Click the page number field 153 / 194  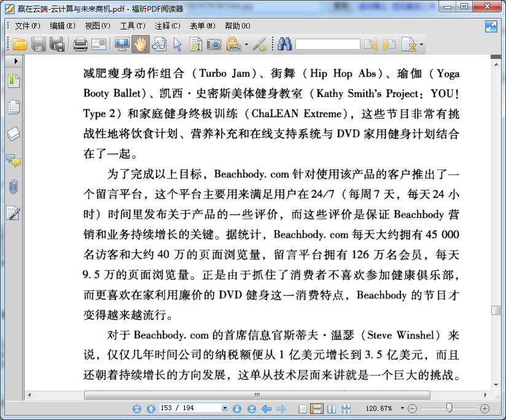point(190,408)
